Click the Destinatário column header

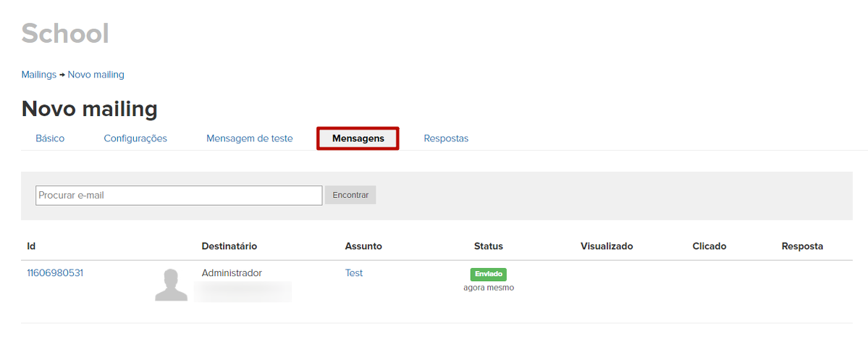[x=229, y=246]
